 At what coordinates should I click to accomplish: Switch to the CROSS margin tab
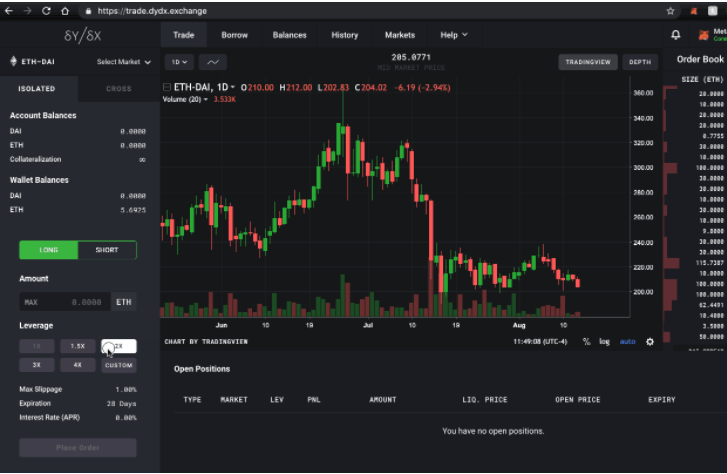point(118,89)
